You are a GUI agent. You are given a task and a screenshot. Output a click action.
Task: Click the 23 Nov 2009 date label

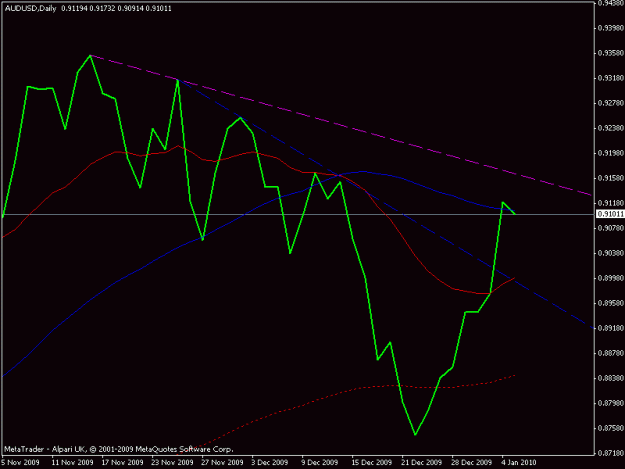point(172,463)
